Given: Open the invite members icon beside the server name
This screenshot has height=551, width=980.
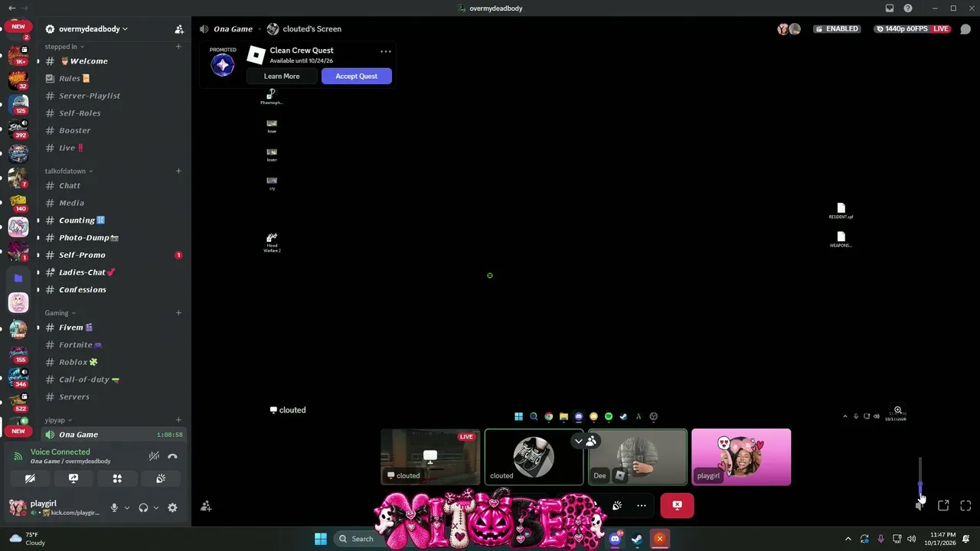Looking at the screenshot, I should (x=179, y=29).
